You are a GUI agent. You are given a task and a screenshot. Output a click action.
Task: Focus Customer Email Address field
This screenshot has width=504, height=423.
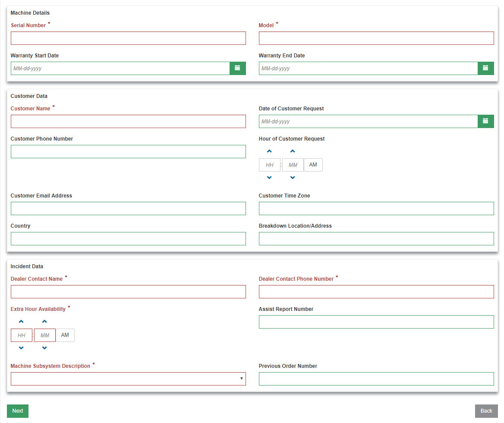point(128,208)
